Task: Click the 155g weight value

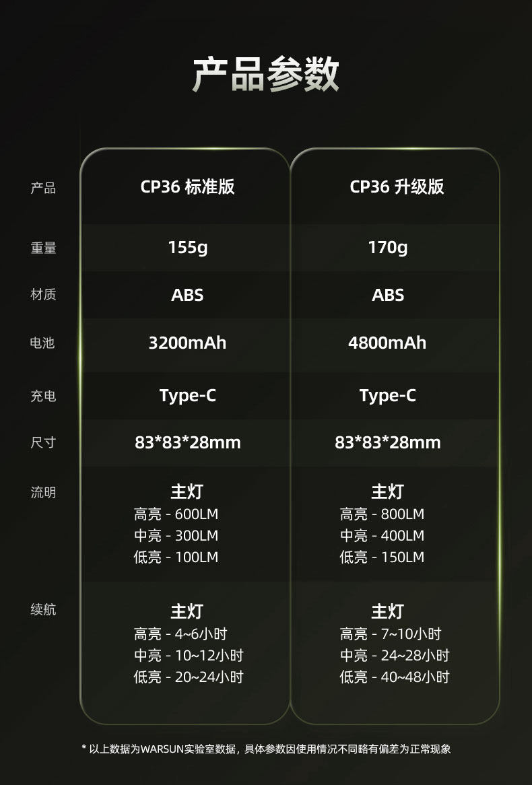Action: click(x=188, y=247)
